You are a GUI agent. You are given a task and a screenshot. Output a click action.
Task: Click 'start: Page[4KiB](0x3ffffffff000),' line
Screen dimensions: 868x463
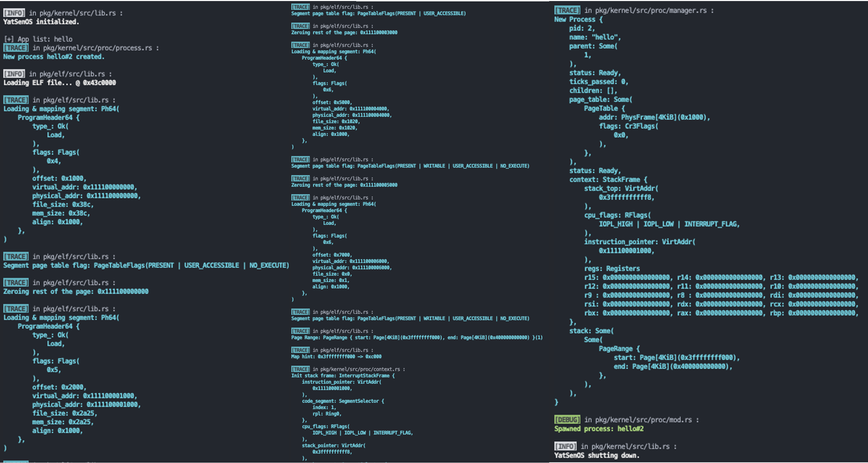(677, 358)
